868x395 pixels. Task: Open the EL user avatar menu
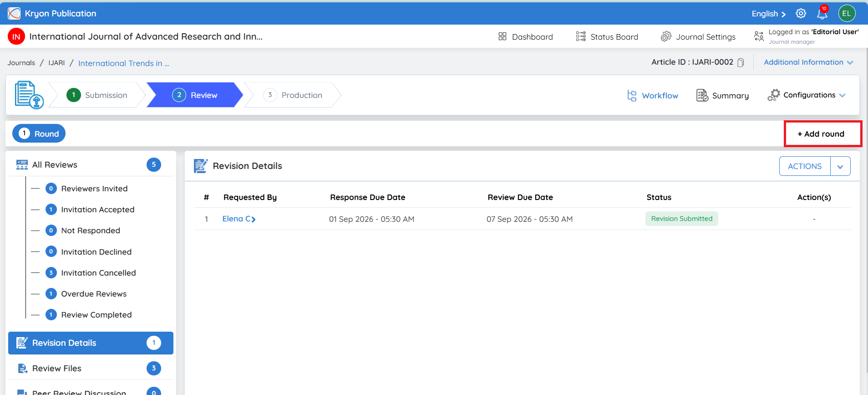(x=847, y=14)
